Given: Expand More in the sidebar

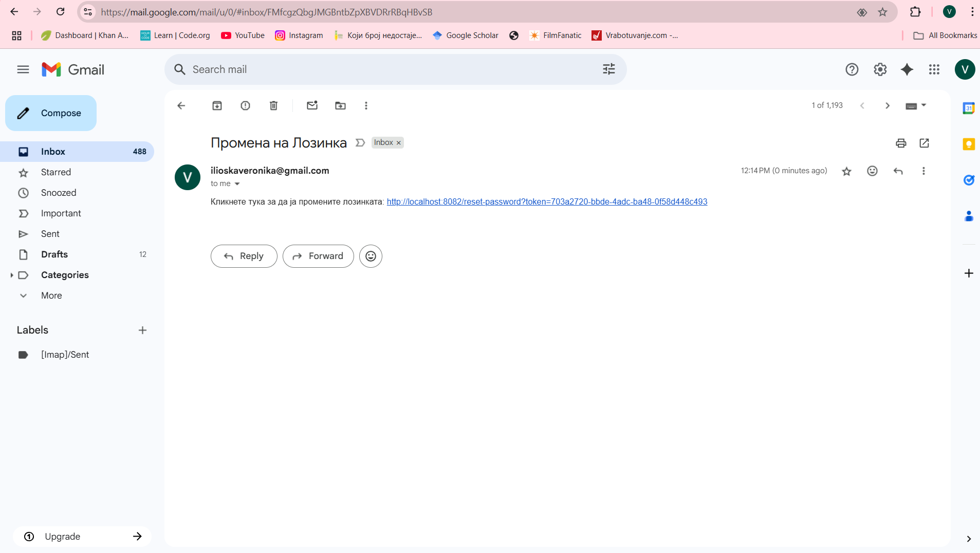Looking at the screenshot, I should (x=51, y=296).
